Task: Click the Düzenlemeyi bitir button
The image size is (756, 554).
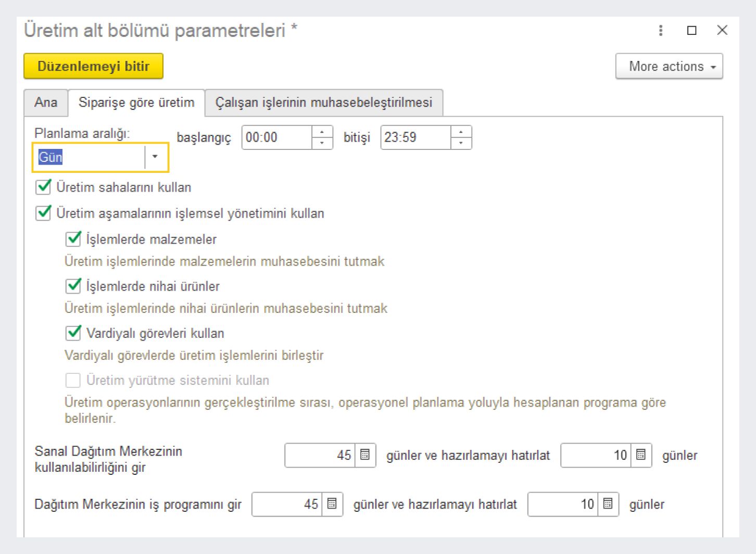Action: 94,67
